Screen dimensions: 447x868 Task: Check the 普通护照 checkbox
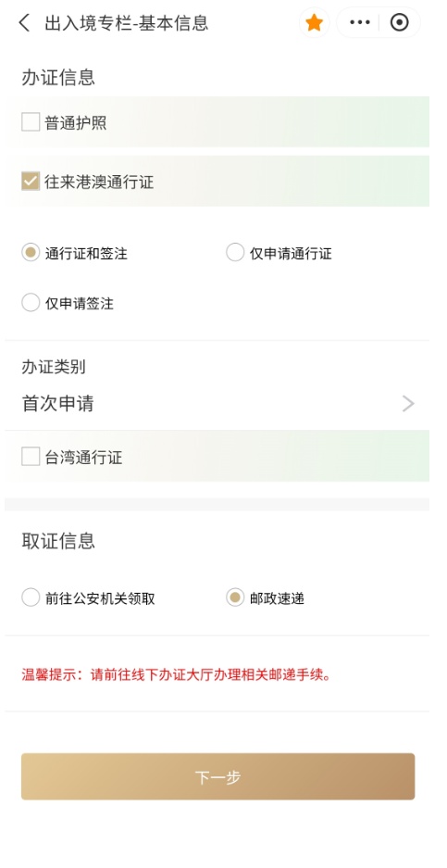coord(31,121)
